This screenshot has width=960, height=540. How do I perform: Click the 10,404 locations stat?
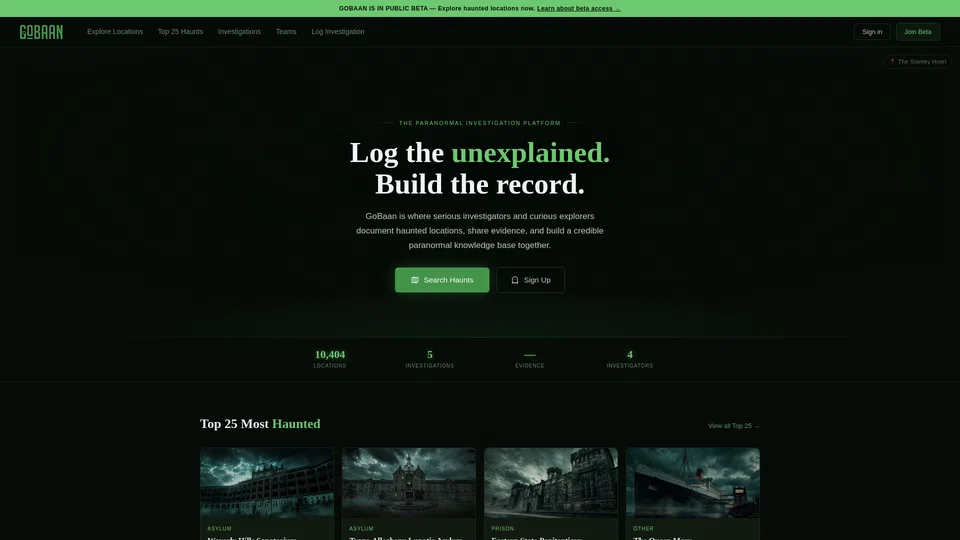pos(330,359)
